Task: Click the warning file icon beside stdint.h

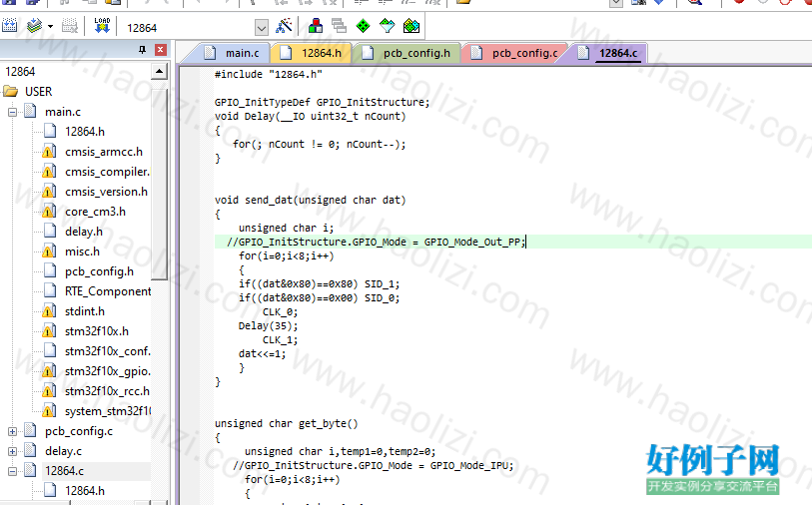Action: tap(49, 311)
